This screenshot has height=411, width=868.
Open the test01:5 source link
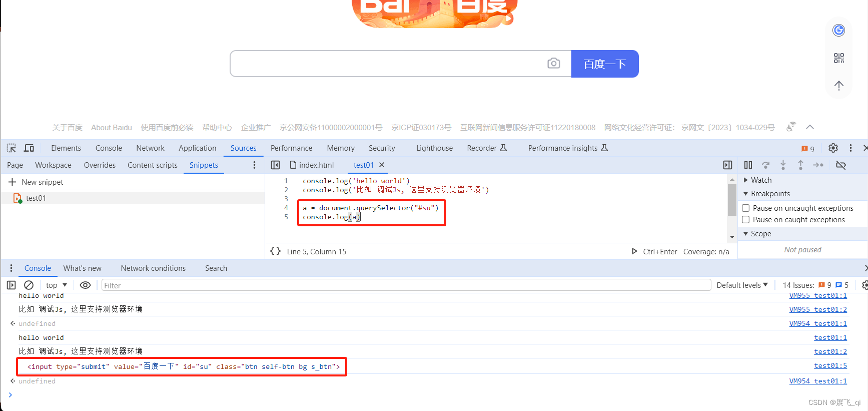830,366
